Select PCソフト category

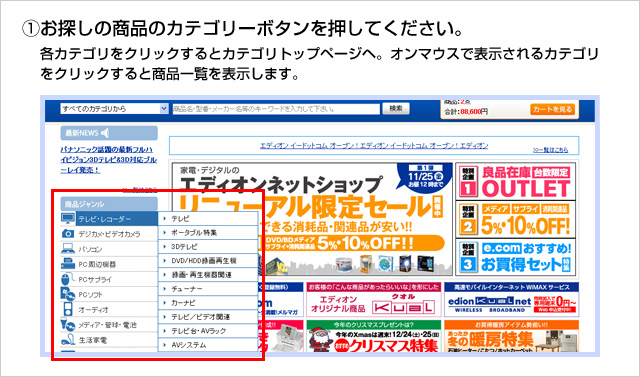(x=109, y=295)
